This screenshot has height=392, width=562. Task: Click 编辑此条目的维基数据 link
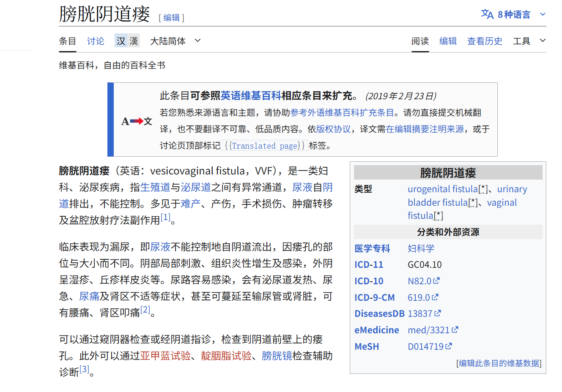499,363
